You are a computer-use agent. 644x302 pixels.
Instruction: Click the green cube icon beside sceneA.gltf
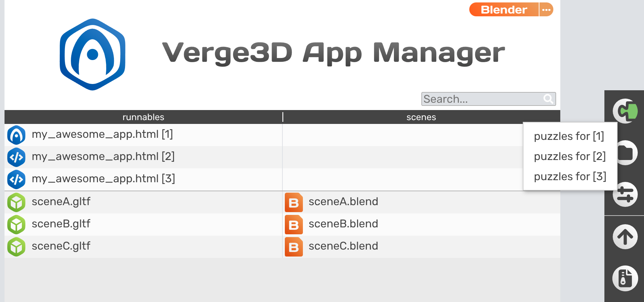[x=16, y=202]
